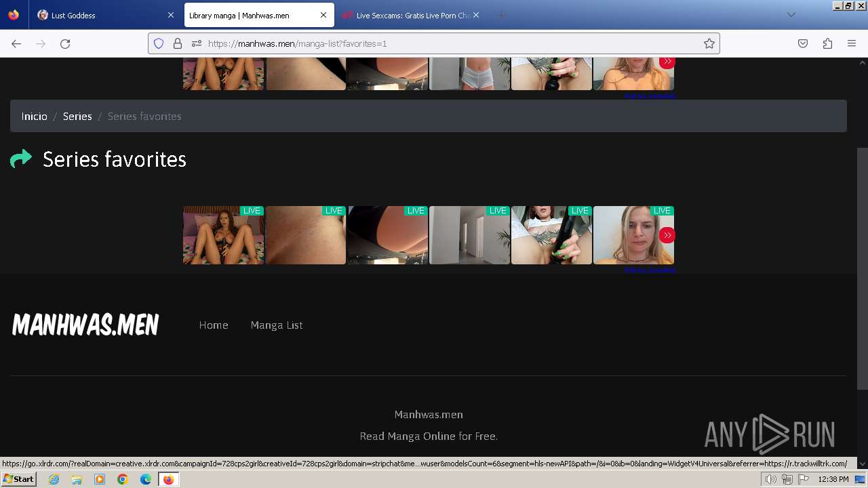Open Series in the breadcrumb

(77, 117)
